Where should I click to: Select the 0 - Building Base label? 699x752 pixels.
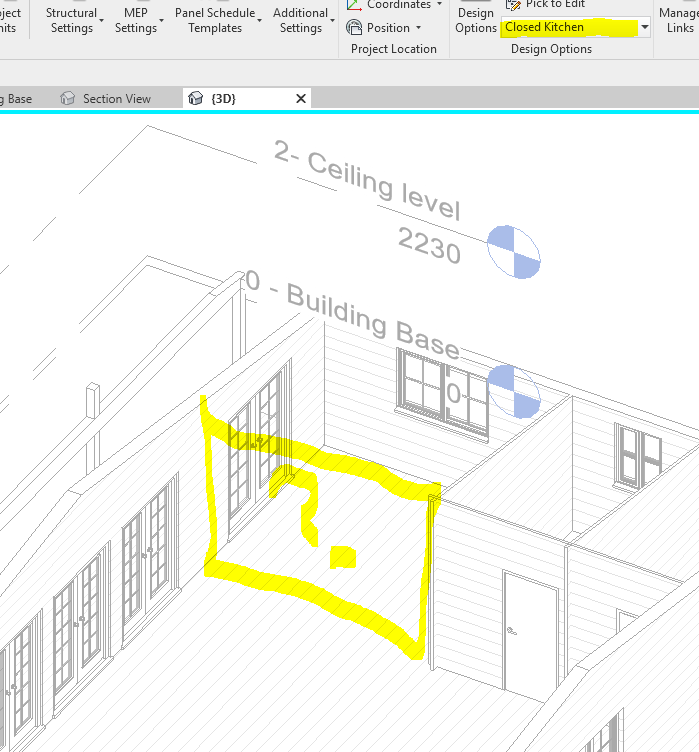[353, 314]
